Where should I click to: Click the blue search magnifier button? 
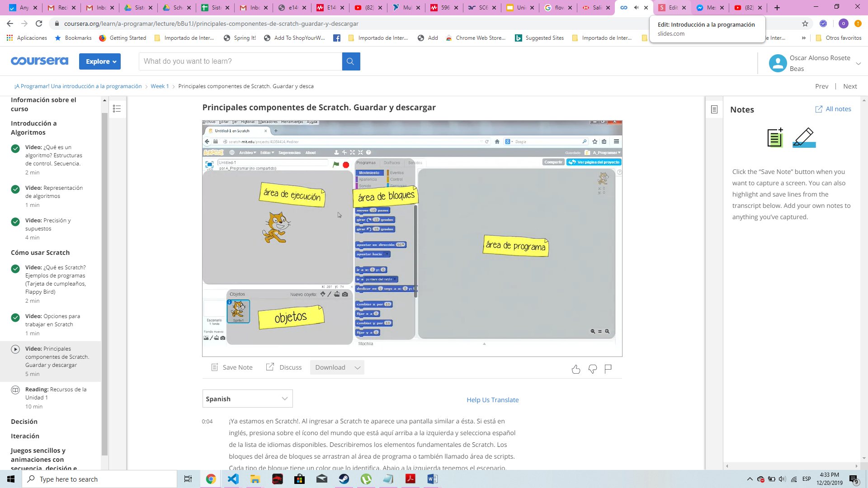click(x=351, y=61)
